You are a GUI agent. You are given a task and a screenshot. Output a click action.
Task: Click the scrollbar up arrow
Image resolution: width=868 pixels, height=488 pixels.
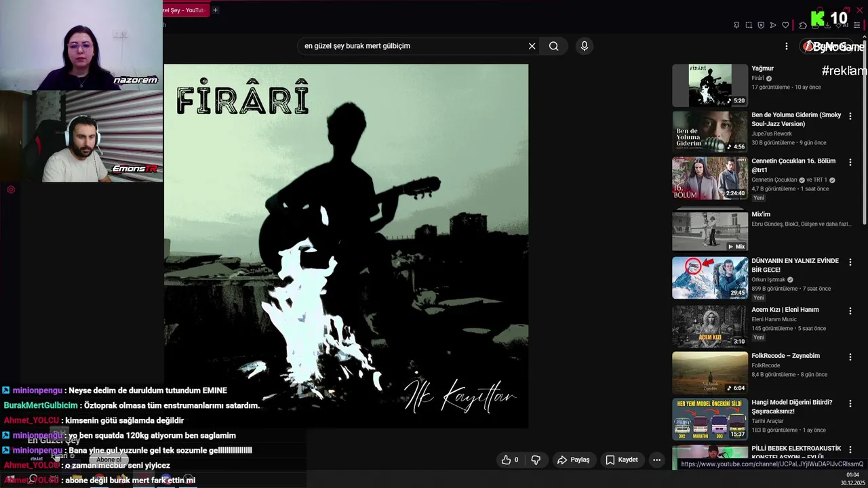click(865, 38)
